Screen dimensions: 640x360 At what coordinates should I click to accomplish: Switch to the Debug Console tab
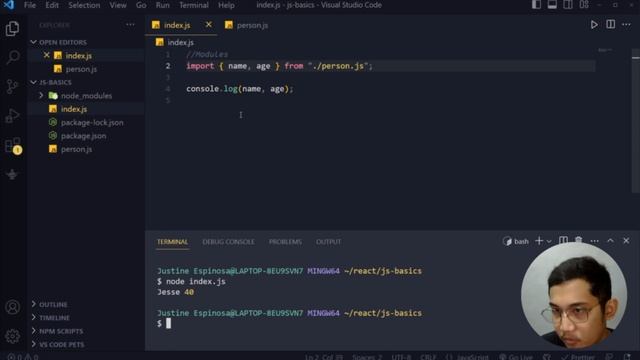tap(228, 242)
